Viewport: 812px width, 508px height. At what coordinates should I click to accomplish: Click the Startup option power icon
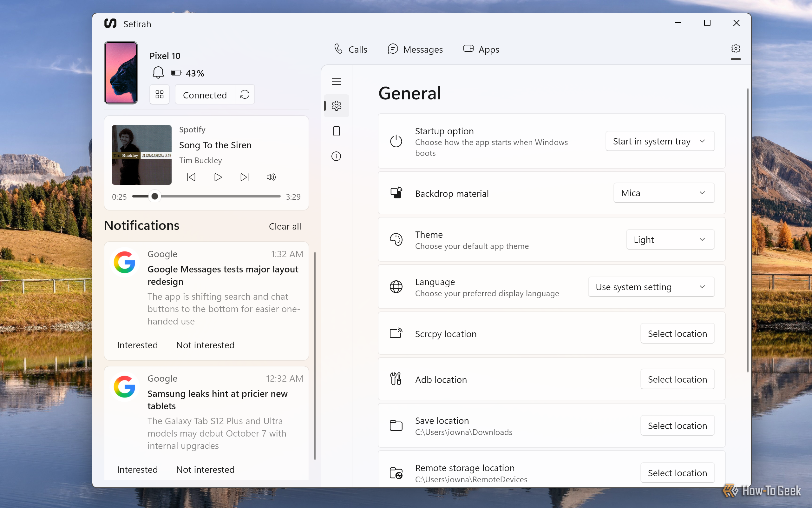(396, 141)
